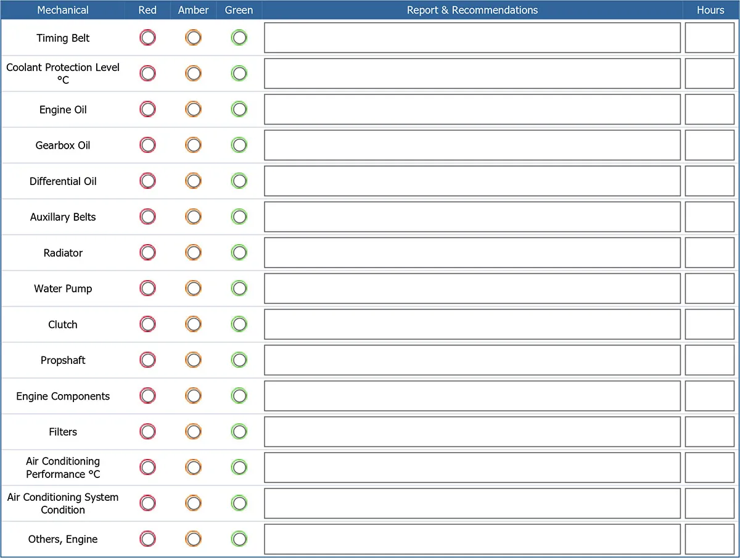Select Amber for Radiator
Viewport: 740px width, 560px height.
194,253
